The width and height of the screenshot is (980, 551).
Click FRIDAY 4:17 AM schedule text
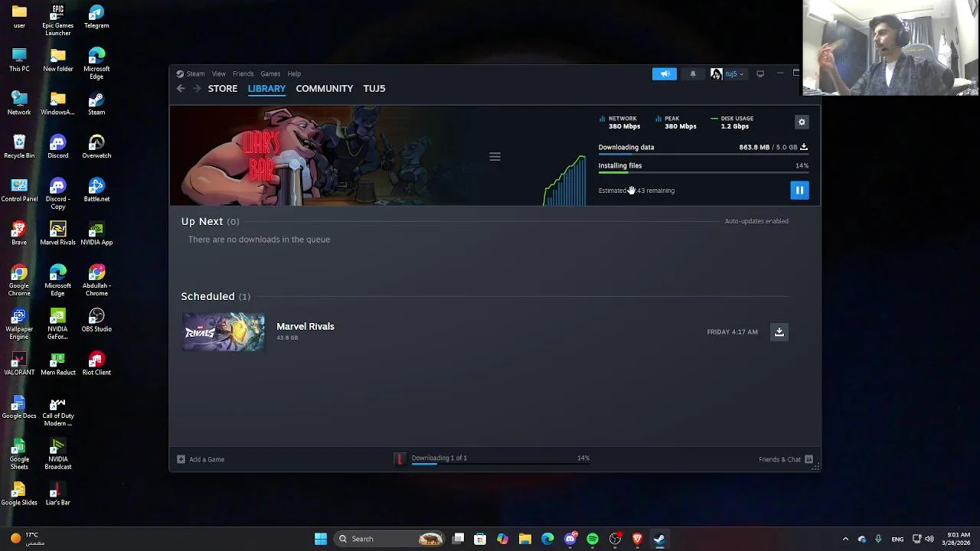point(732,332)
